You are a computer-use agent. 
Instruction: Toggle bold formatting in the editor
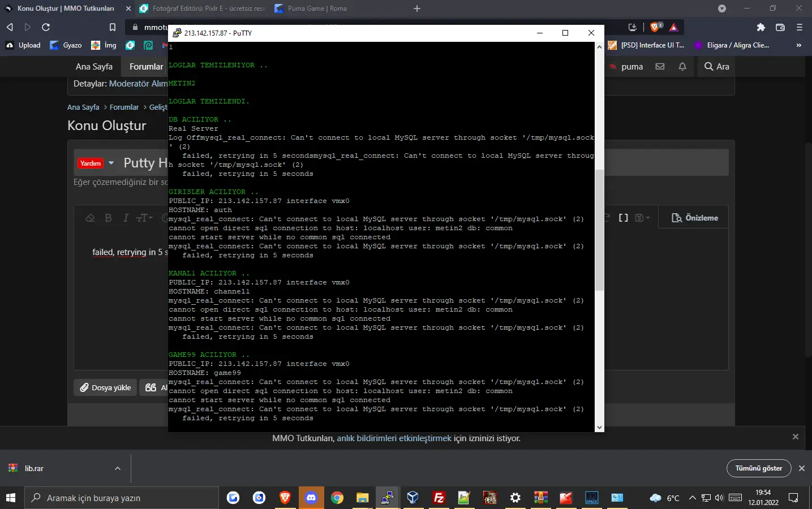coord(108,218)
